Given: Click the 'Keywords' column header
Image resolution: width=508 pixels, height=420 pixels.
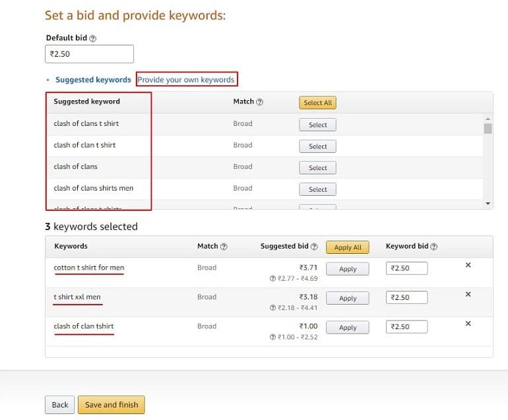Looking at the screenshot, I should point(71,246).
